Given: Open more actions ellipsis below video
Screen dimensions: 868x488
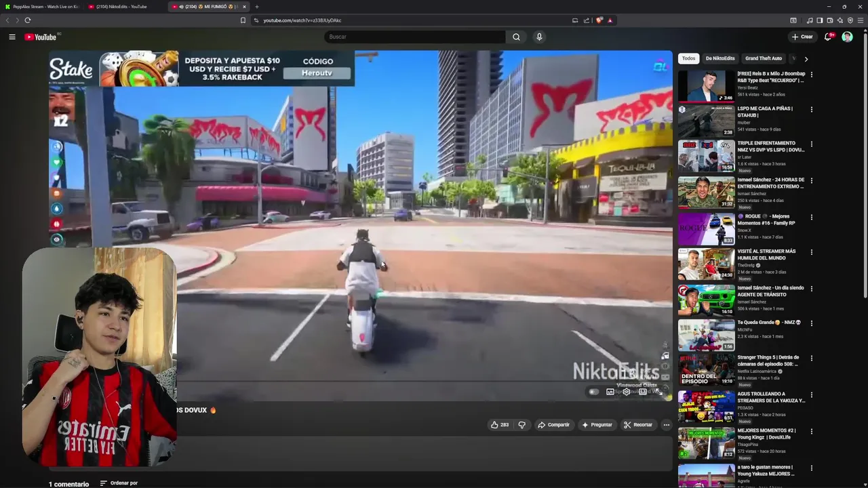Looking at the screenshot, I should 666,425.
